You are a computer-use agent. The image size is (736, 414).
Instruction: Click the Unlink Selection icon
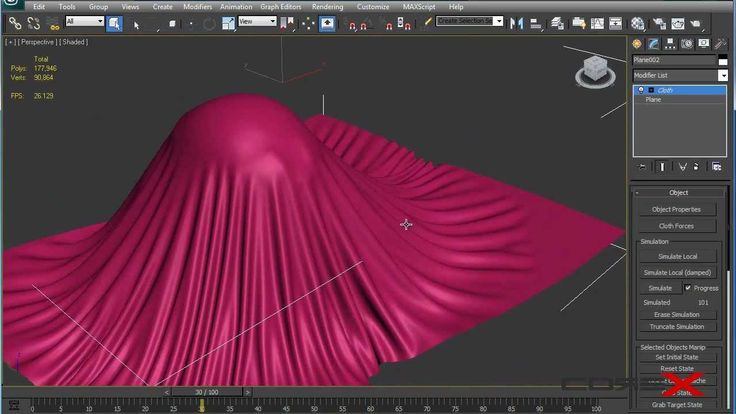33,23
